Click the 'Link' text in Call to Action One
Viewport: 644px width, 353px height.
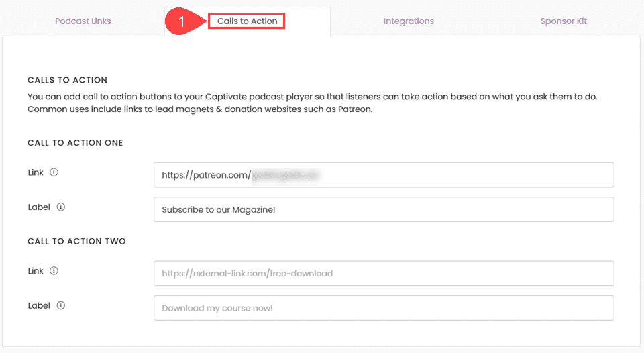pyautogui.click(x=36, y=172)
